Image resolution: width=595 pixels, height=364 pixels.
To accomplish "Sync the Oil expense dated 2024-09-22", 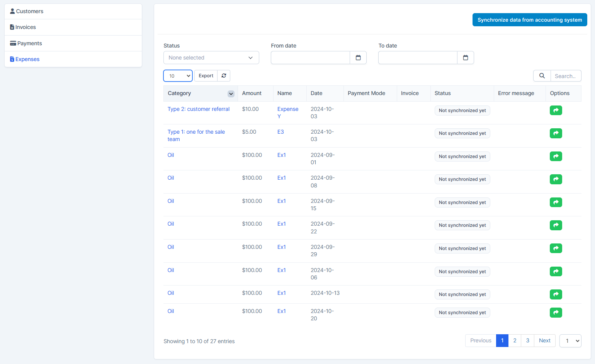I will [x=556, y=225].
